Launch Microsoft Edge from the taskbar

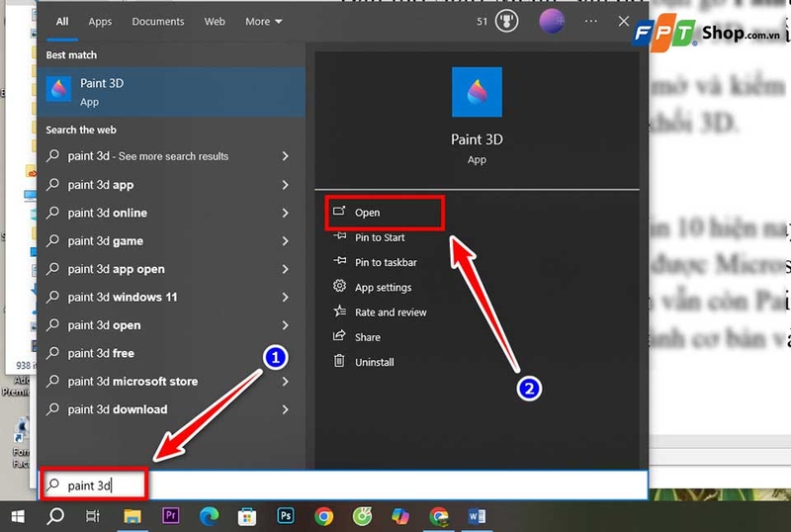point(209,516)
